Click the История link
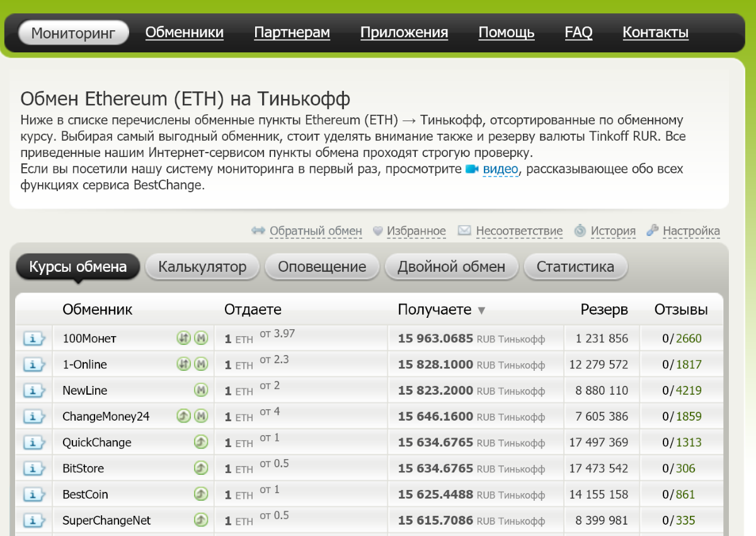Screen dimensions: 756x536 [x=613, y=231]
